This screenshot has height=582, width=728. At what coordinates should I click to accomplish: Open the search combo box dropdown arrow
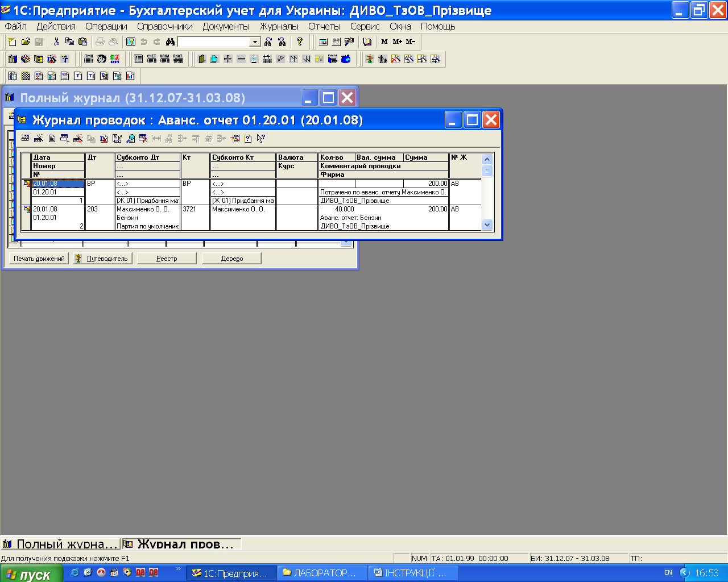pos(255,41)
